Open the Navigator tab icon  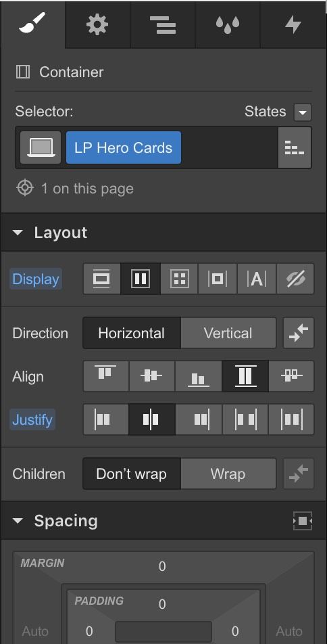click(163, 24)
